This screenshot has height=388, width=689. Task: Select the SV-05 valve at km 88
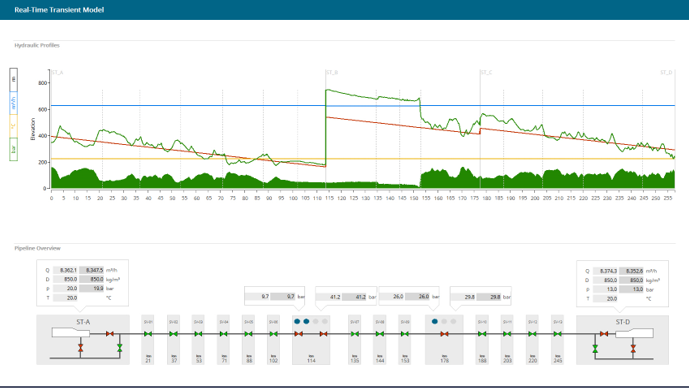[x=248, y=334]
